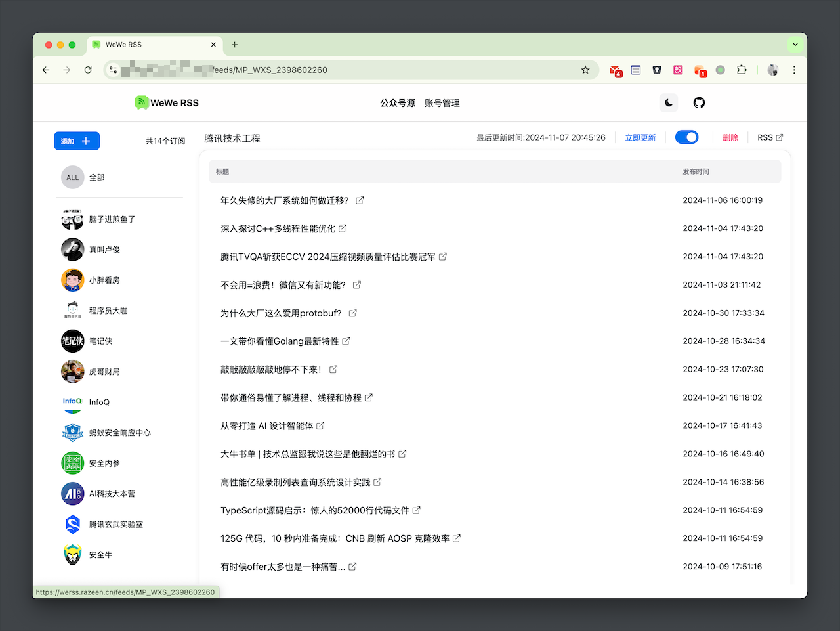Open external link for TypeScript源码启示 article

pos(417,510)
